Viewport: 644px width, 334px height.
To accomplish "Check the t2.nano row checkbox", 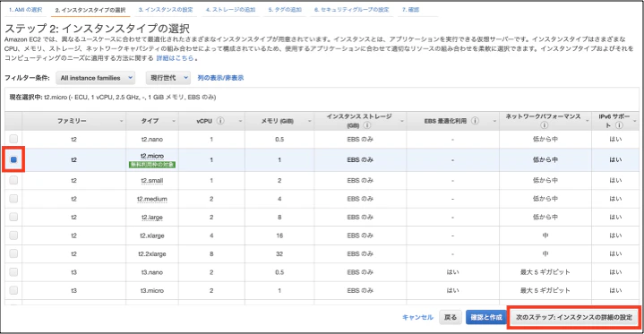I will (x=13, y=139).
